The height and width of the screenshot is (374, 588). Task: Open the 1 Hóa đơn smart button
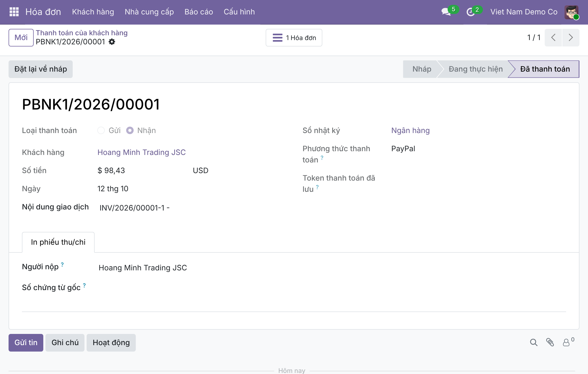pos(294,38)
